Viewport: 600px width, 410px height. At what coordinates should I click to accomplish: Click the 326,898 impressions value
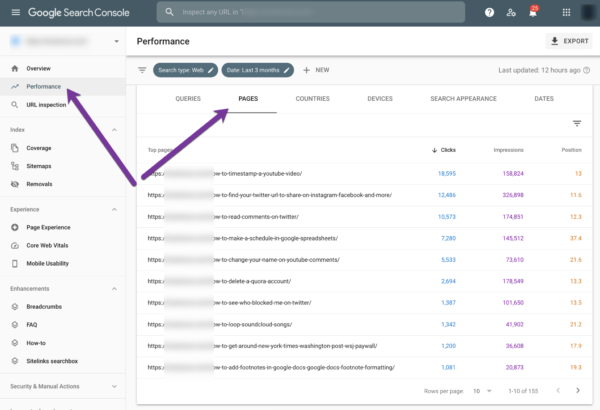[513, 195]
